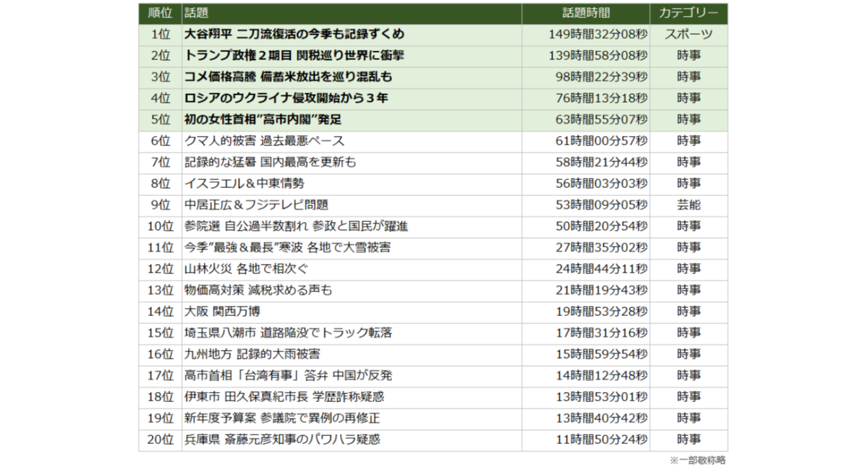Click the 順位 column header

click(x=159, y=13)
